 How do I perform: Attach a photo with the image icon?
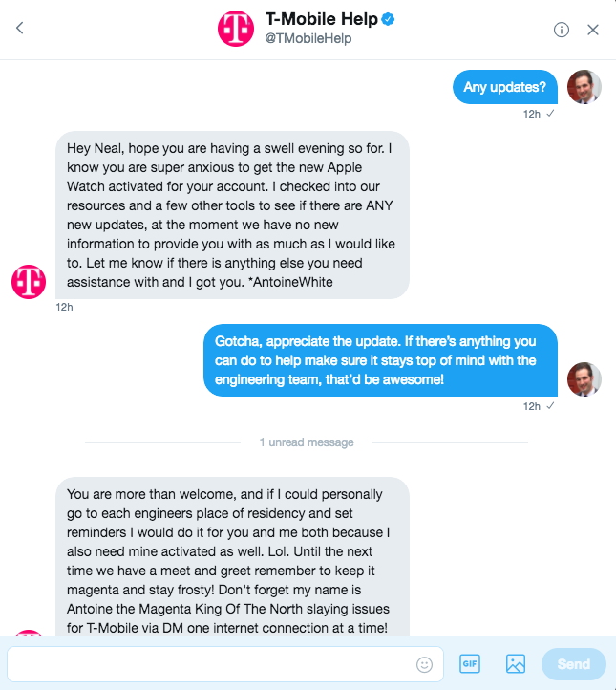(x=516, y=663)
